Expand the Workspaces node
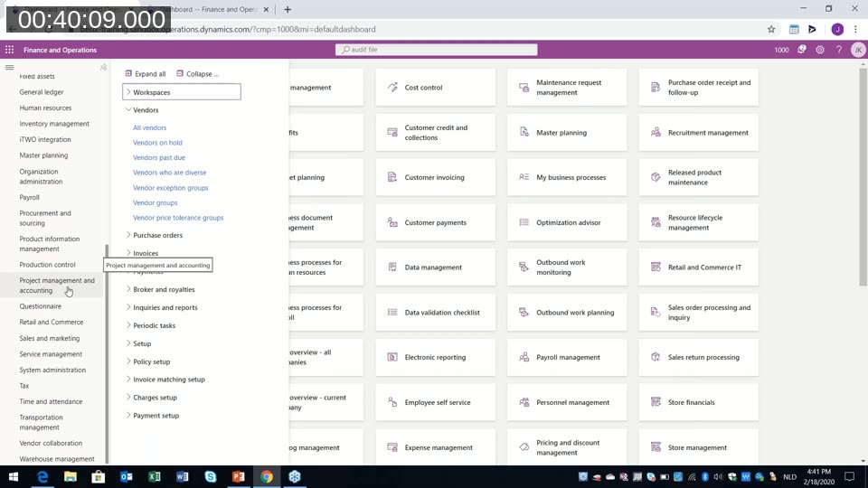This screenshot has width=868, height=488. pos(182,92)
